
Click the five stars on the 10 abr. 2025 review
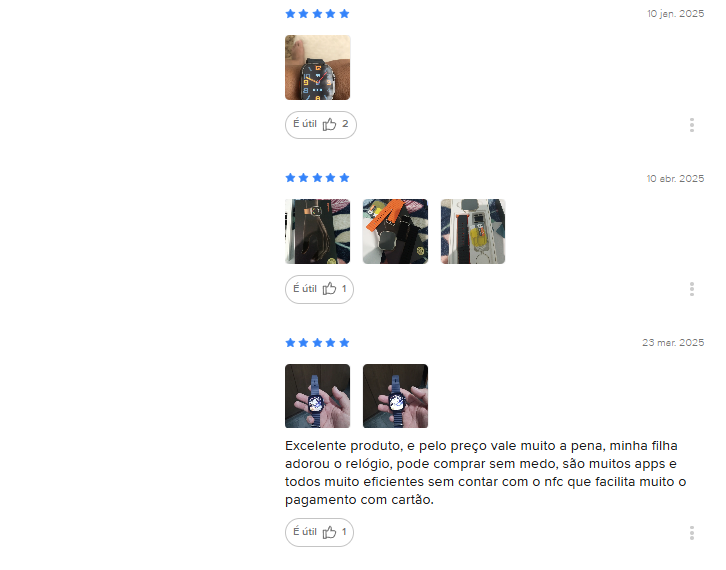tap(317, 178)
